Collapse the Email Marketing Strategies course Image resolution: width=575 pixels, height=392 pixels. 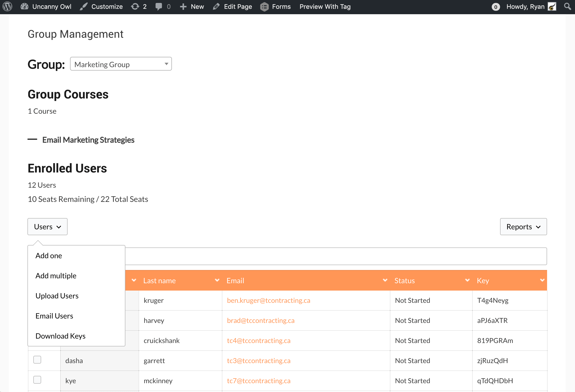(32, 140)
